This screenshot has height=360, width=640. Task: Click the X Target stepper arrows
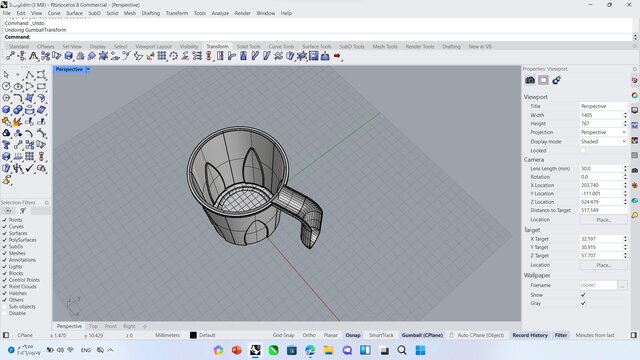tap(625, 239)
